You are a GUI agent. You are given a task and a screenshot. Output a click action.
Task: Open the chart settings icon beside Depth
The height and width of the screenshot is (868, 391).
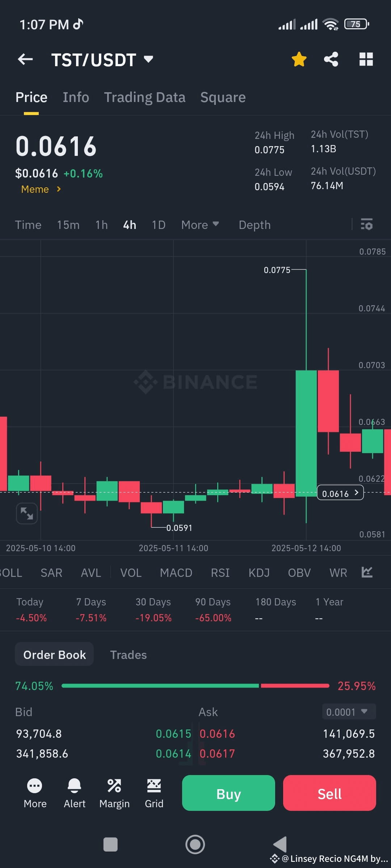(367, 225)
